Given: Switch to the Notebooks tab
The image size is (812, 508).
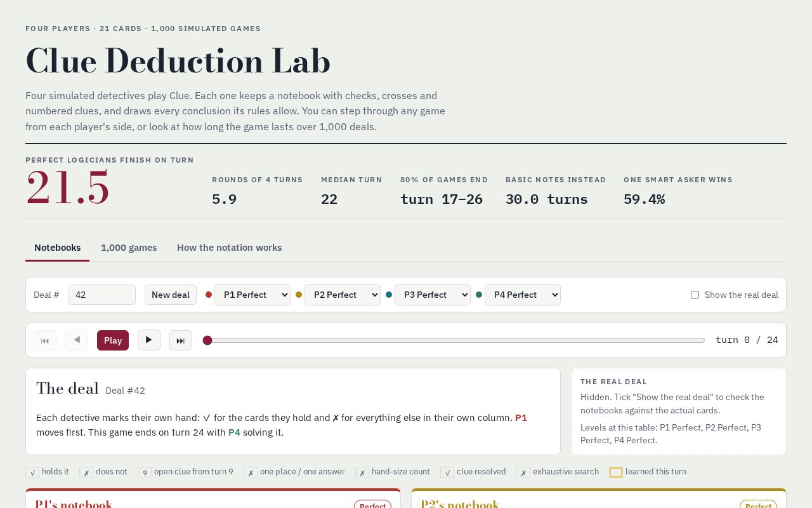Looking at the screenshot, I should pyautogui.click(x=57, y=248).
